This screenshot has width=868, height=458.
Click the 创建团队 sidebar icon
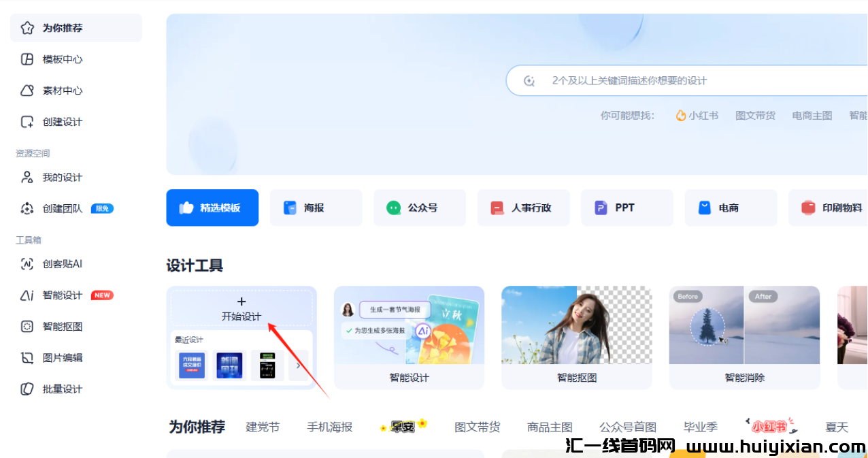click(x=27, y=208)
